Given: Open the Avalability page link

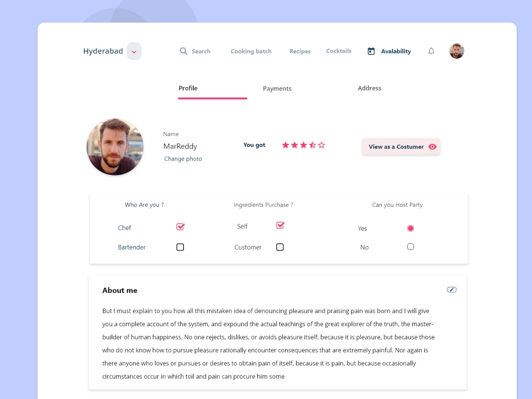Looking at the screenshot, I should click(x=396, y=51).
